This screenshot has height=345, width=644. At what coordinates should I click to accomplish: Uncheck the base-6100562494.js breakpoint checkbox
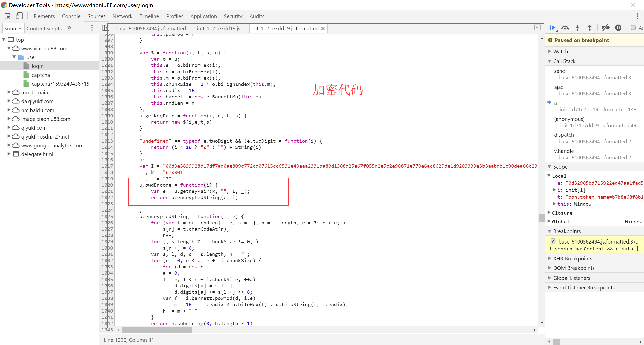(x=553, y=241)
